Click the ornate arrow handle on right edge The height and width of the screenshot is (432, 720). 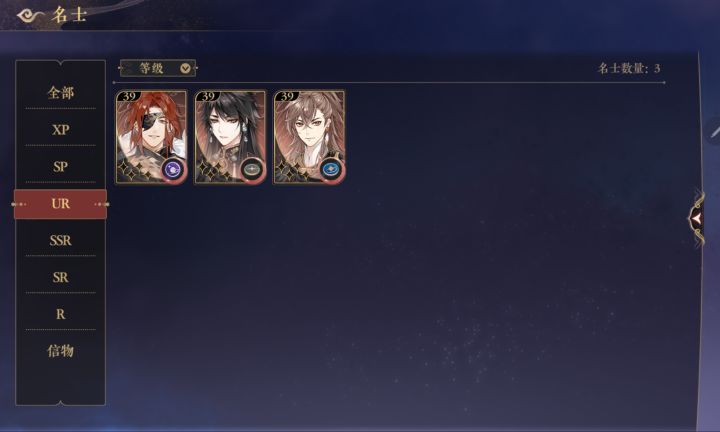tap(697, 219)
